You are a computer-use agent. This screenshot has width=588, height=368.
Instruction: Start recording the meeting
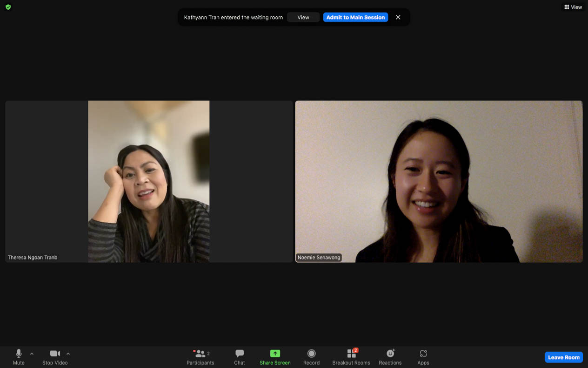(311, 357)
